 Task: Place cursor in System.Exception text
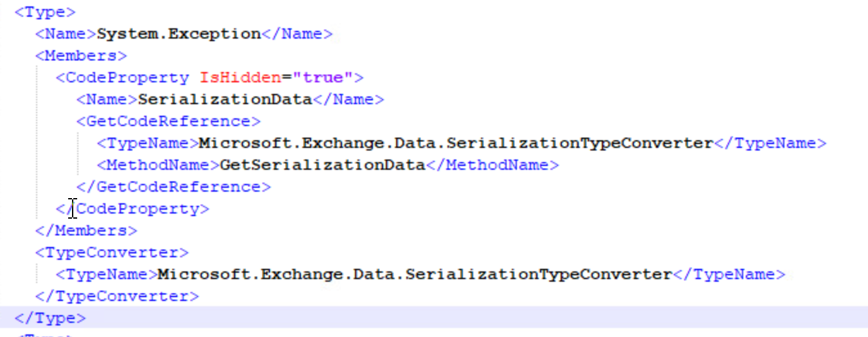(x=179, y=34)
